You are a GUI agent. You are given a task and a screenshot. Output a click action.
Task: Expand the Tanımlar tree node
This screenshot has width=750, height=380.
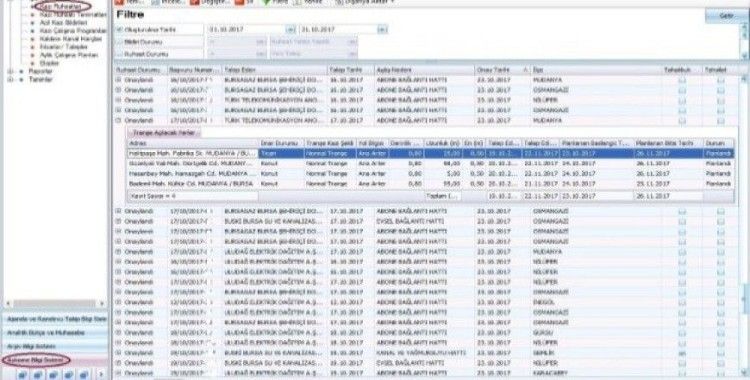point(11,79)
